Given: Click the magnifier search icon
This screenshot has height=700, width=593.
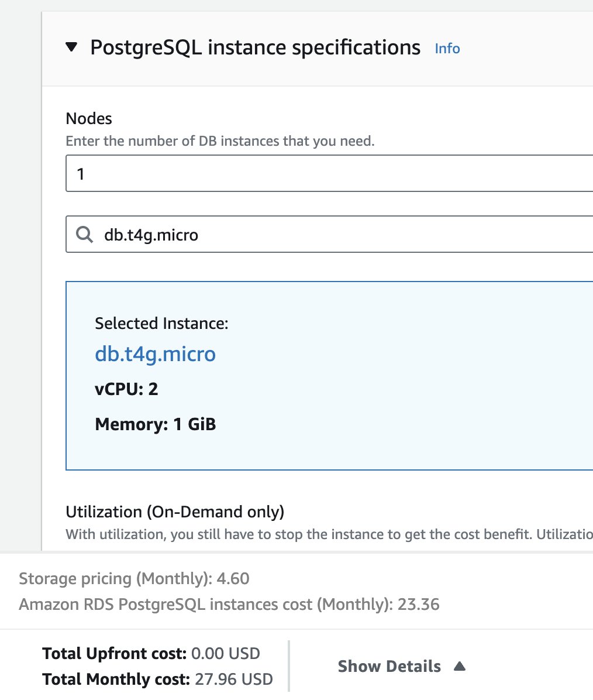Looking at the screenshot, I should pyautogui.click(x=84, y=234).
